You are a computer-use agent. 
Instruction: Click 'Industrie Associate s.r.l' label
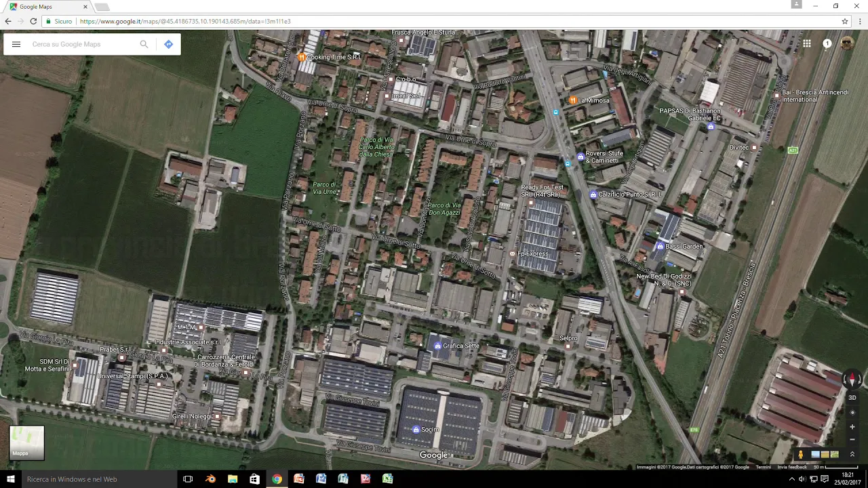[x=188, y=342]
